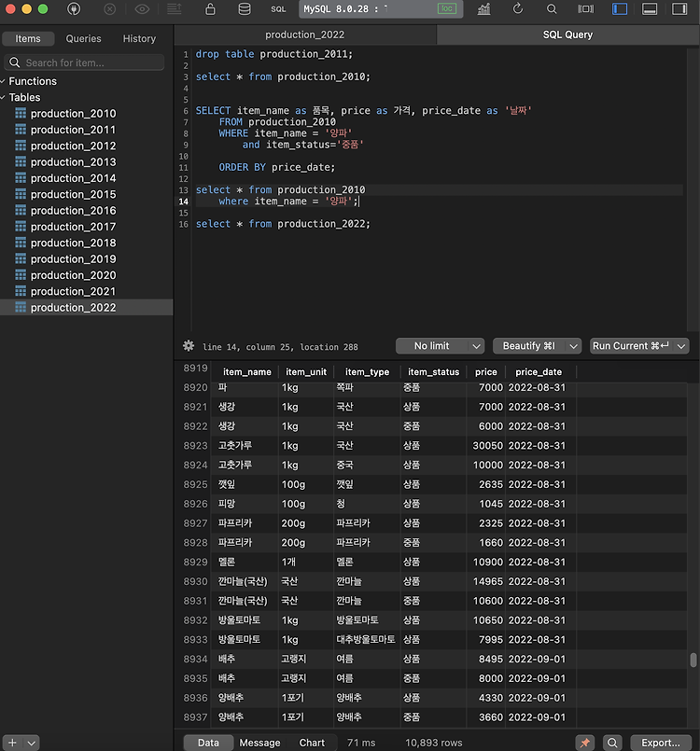Click the cancel query circle-x icon
The height and width of the screenshot is (751, 700).
(110, 9)
